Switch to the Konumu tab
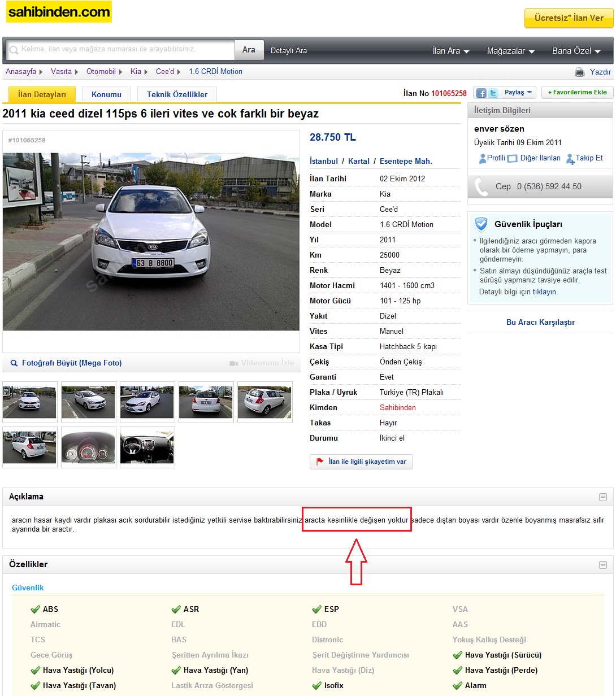The height and width of the screenshot is (696, 616). tap(106, 94)
